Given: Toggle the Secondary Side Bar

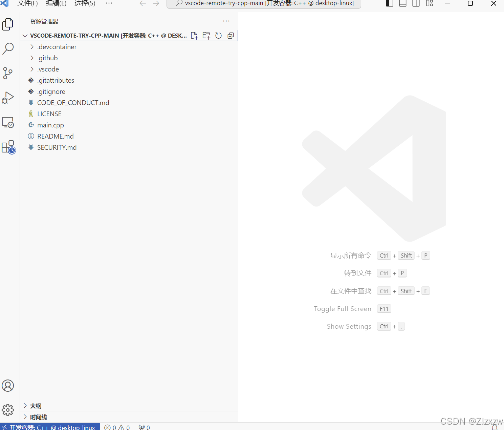Looking at the screenshot, I should click(x=416, y=3).
